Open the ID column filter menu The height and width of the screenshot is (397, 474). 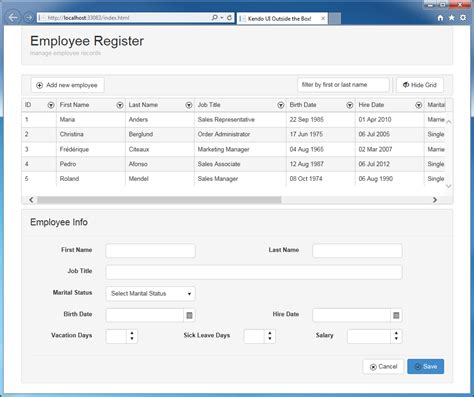(x=51, y=105)
